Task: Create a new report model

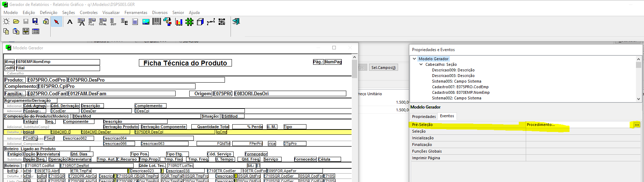Action: point(6,22)
